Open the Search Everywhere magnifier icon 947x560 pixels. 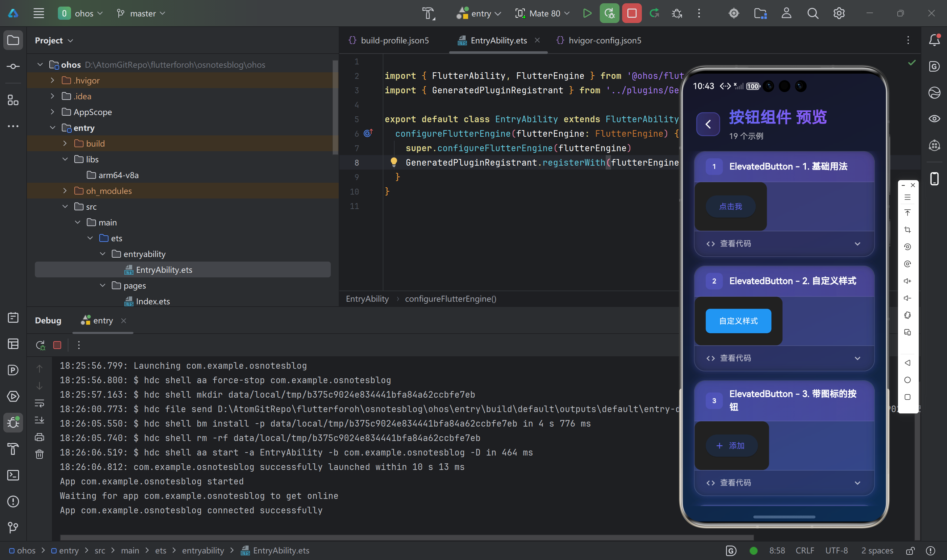813,13
